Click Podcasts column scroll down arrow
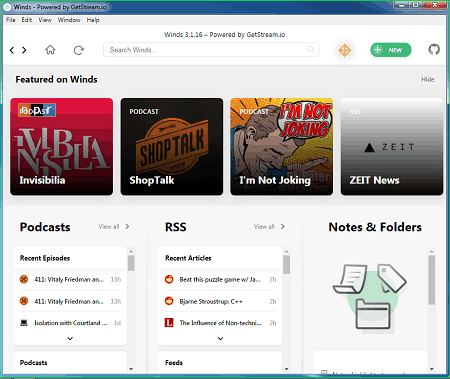Screen dimensions: 450x379 coord(131,369)
